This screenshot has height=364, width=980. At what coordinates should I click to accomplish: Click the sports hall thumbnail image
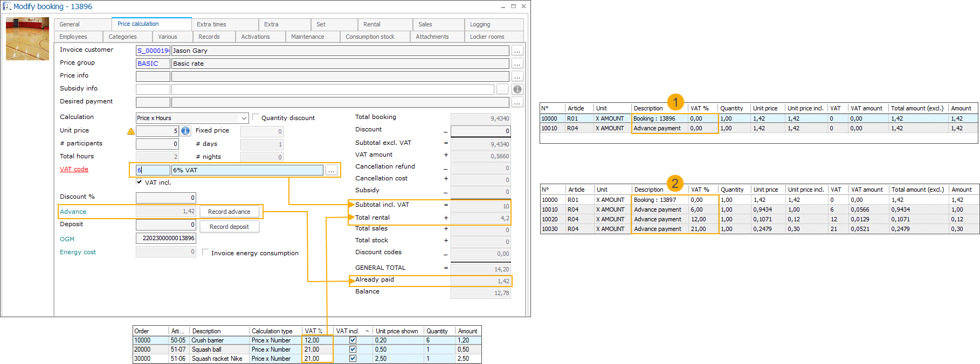click(x=27, y=39)
